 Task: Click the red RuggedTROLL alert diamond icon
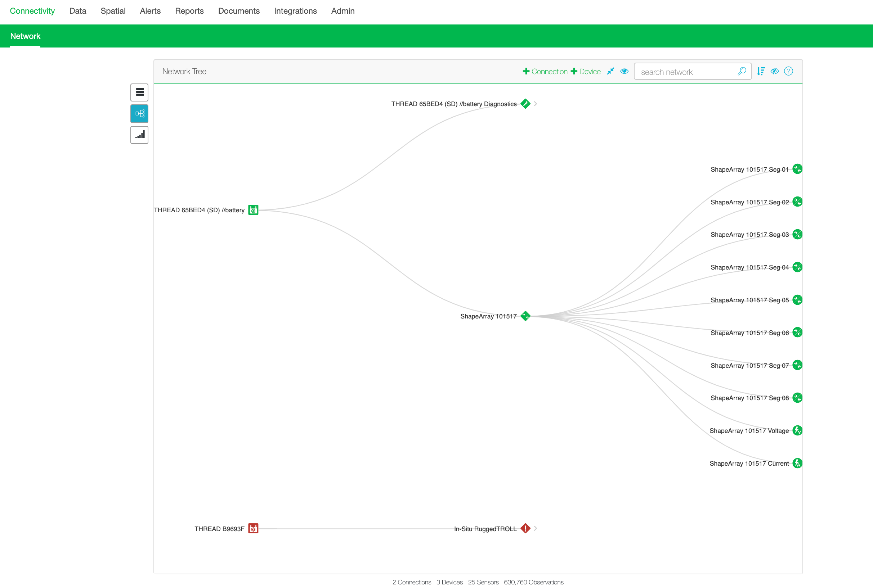click(525, 528)
